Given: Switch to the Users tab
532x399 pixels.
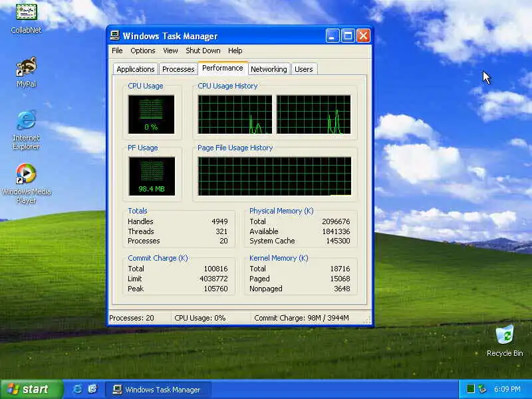Looking at the screenshot, I should pyautogui.click(x=304, y=69).
